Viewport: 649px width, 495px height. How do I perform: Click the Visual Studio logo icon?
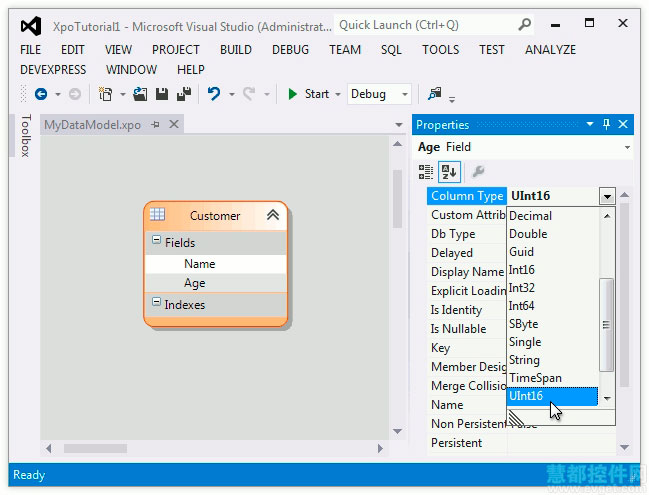pos(31,26)
